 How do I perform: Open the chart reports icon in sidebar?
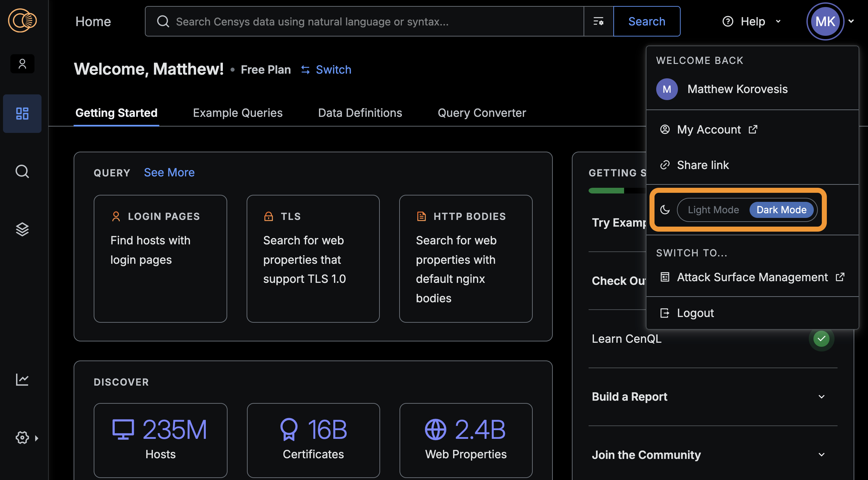[x=22, y=380]
